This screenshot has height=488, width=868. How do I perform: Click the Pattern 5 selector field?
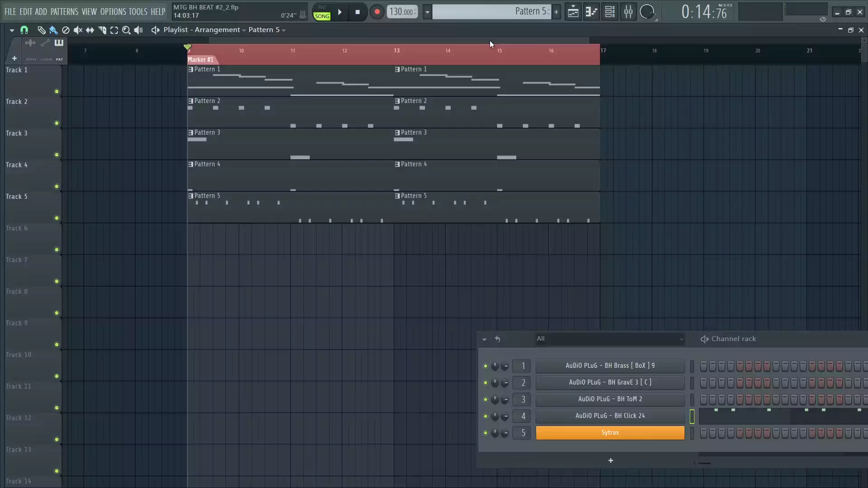pyautogui.click(x=491, y=12)
